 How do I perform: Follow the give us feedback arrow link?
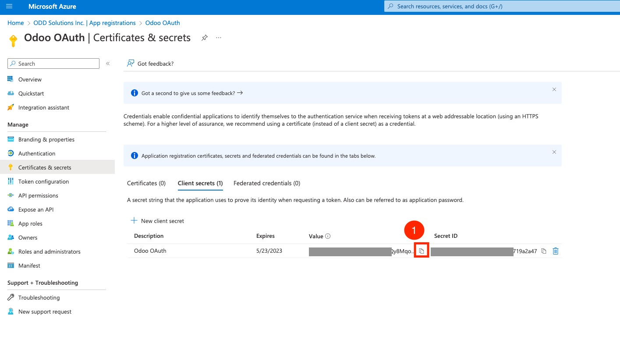coord(240,93)
